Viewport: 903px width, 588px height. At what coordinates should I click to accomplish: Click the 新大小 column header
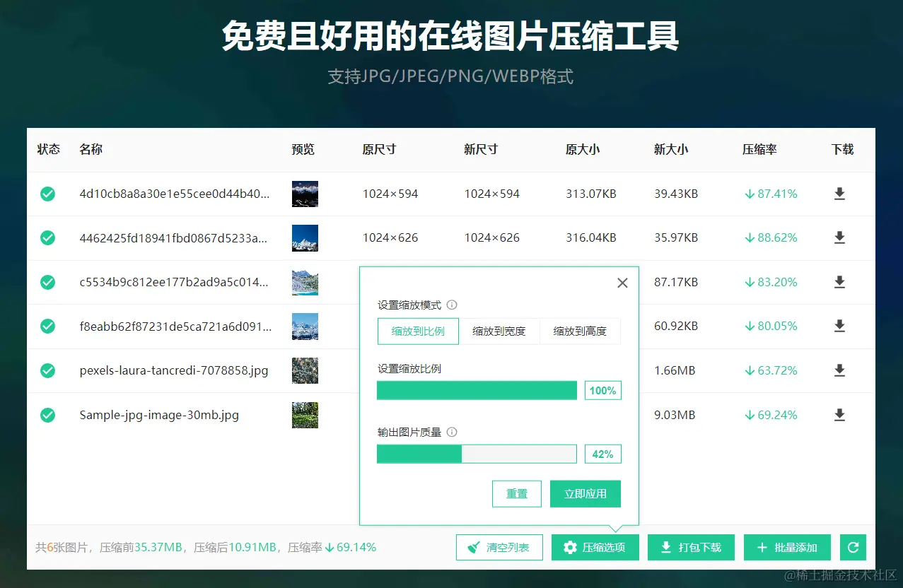pyautogui.click(x=671, y=149)
